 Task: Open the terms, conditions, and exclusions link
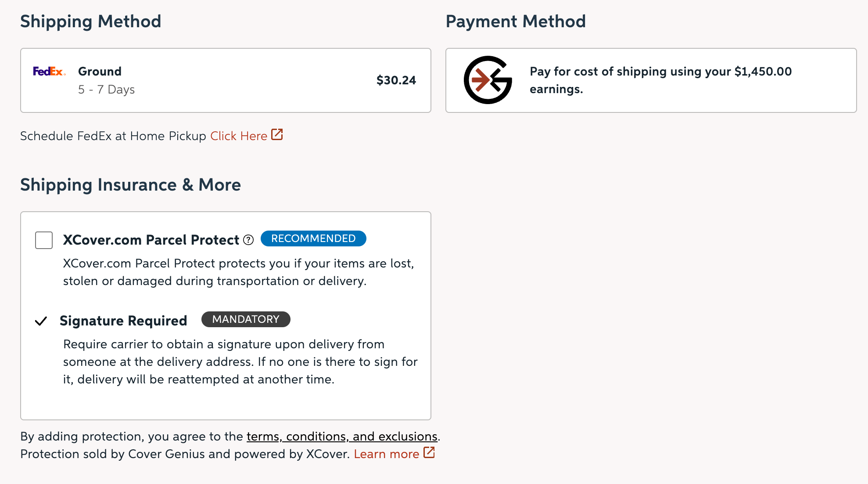[x=342, y=436]
